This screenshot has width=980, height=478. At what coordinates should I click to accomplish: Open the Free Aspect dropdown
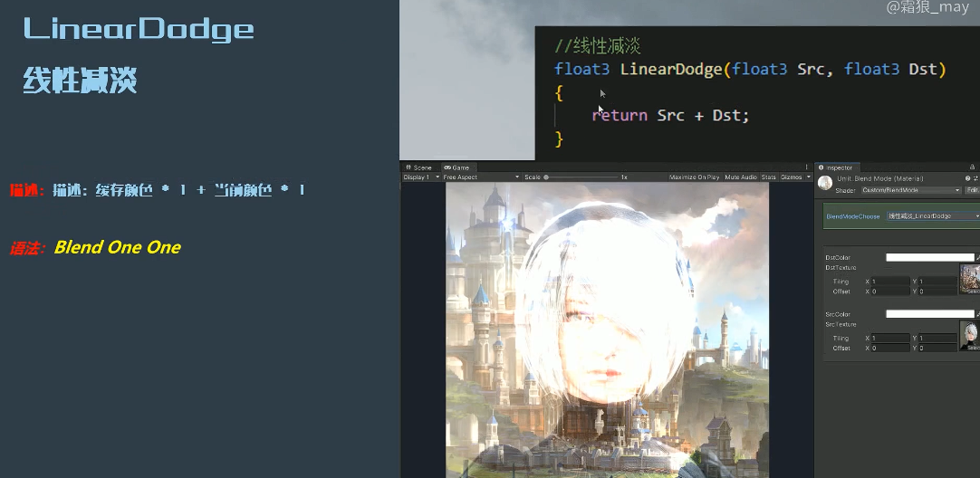[x=481, y=177]
